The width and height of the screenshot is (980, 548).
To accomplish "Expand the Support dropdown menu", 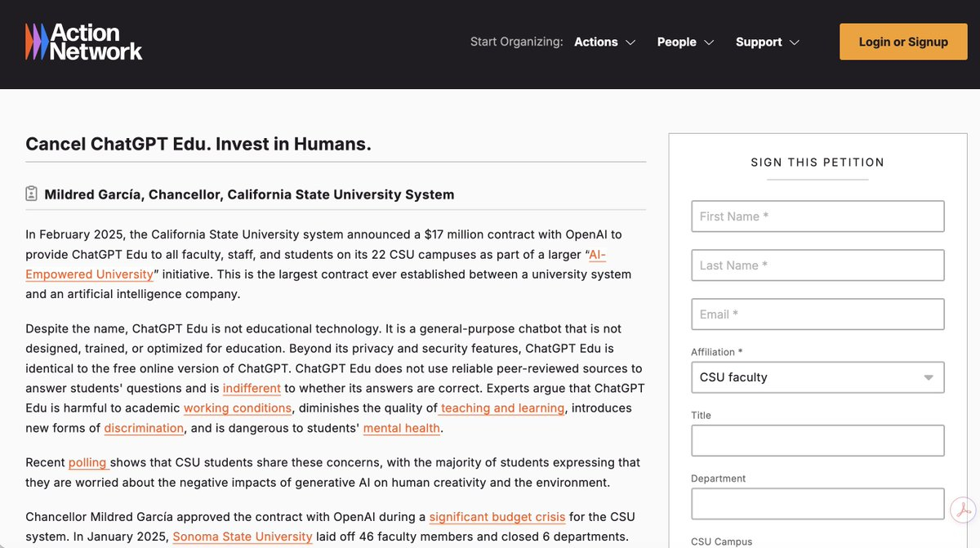I will coord(767,42).
